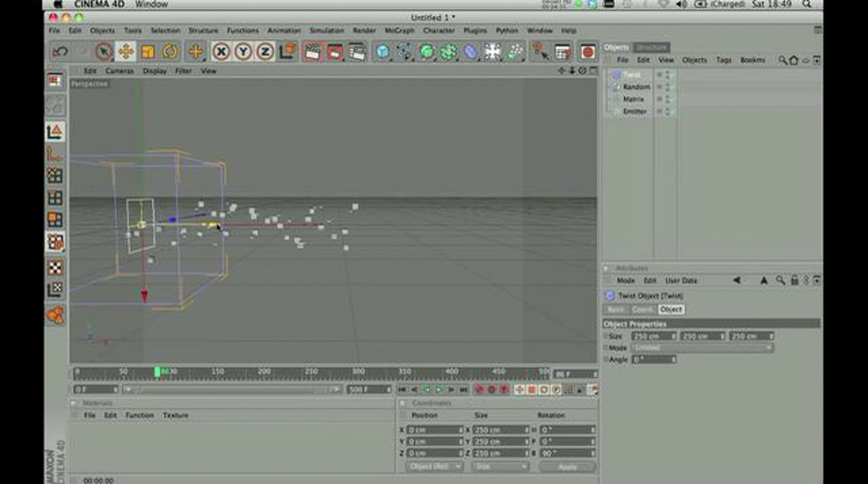Open the green NURBS objects icon
Image resolution: width=868 pixels, height=484 pixels.
pyautogui.click(x=427, y=52)
